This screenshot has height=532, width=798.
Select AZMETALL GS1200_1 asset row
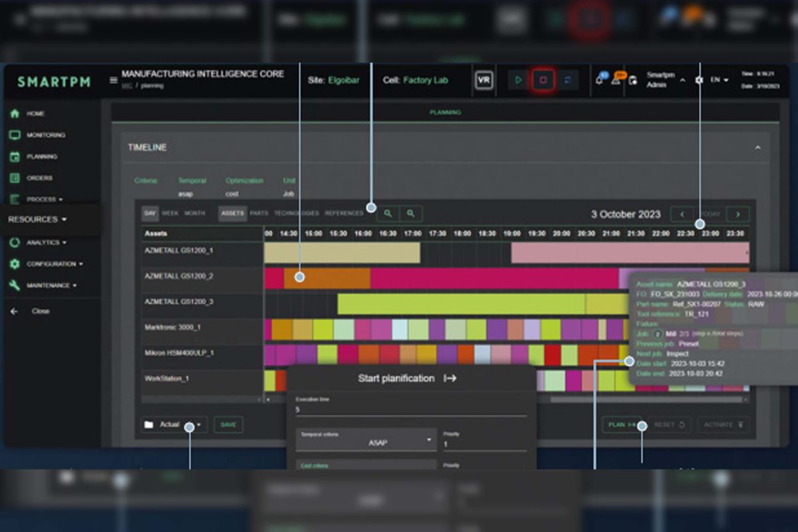click(x=202, y=251)
